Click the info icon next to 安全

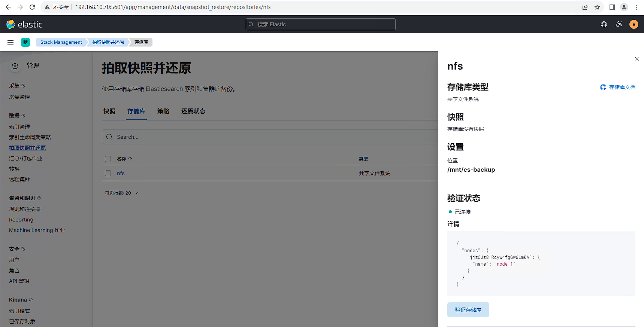tap(23, 249)
